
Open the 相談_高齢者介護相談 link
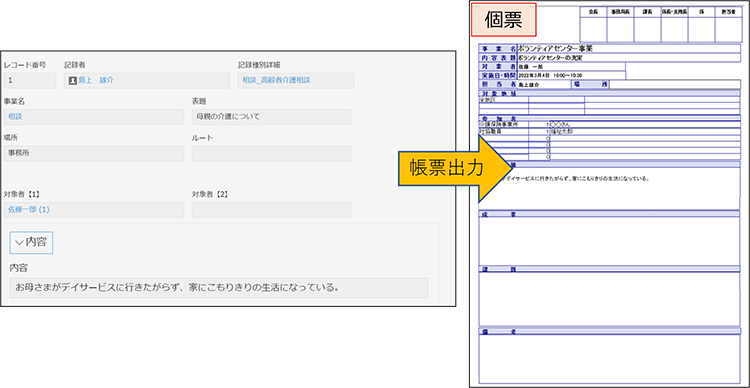pyautogui.click(x=276, y=81)
